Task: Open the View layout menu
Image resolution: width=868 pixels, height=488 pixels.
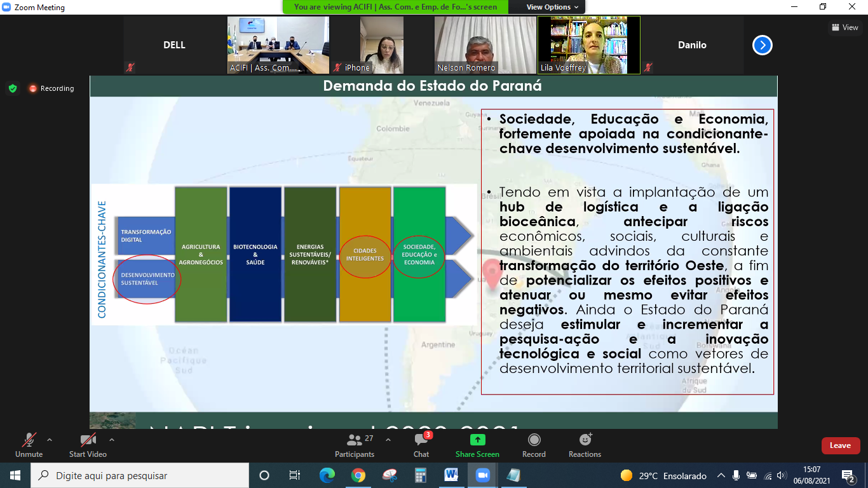Action: pyautogui.click(x=844, y=27)
